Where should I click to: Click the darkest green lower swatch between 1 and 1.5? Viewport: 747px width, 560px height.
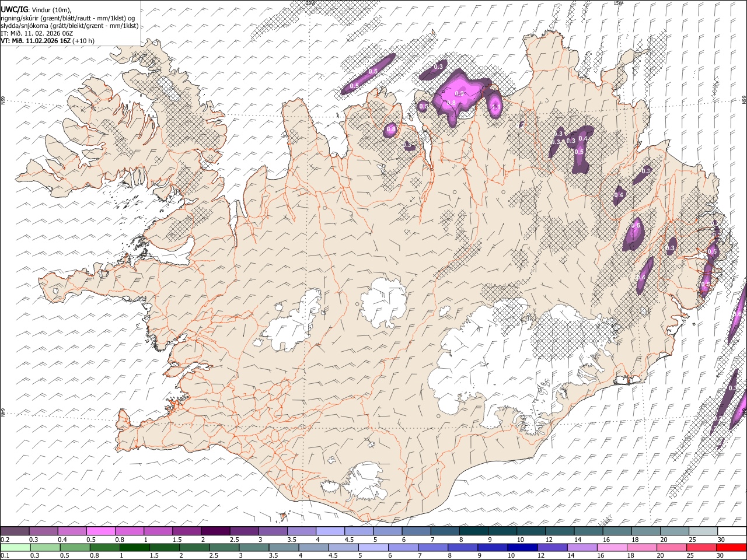click(134, 547)
